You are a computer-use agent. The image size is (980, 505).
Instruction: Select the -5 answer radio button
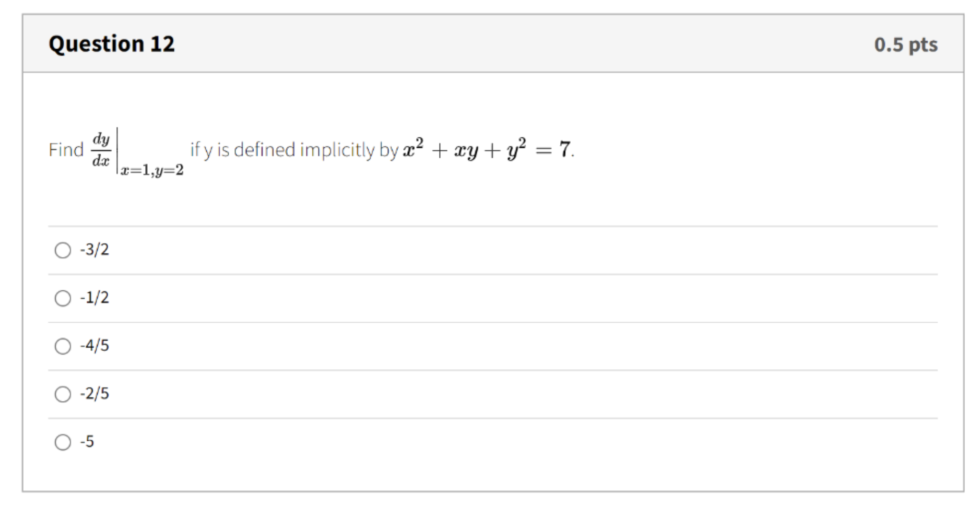click(63, 442)
